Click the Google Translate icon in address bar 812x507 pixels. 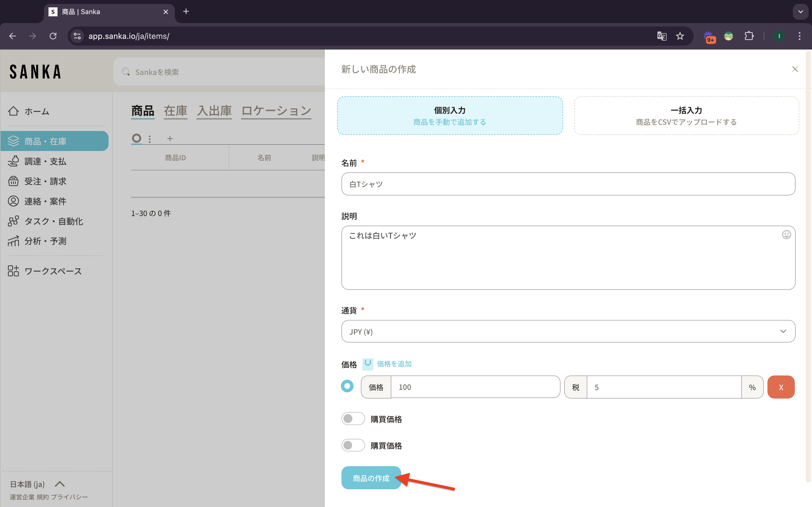pyautogui.click(x=661, y=36)
